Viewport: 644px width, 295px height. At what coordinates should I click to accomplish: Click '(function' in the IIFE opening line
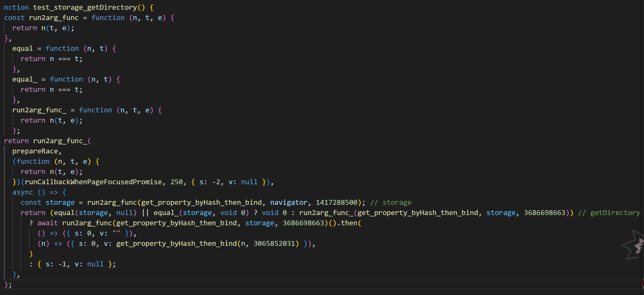31,162
